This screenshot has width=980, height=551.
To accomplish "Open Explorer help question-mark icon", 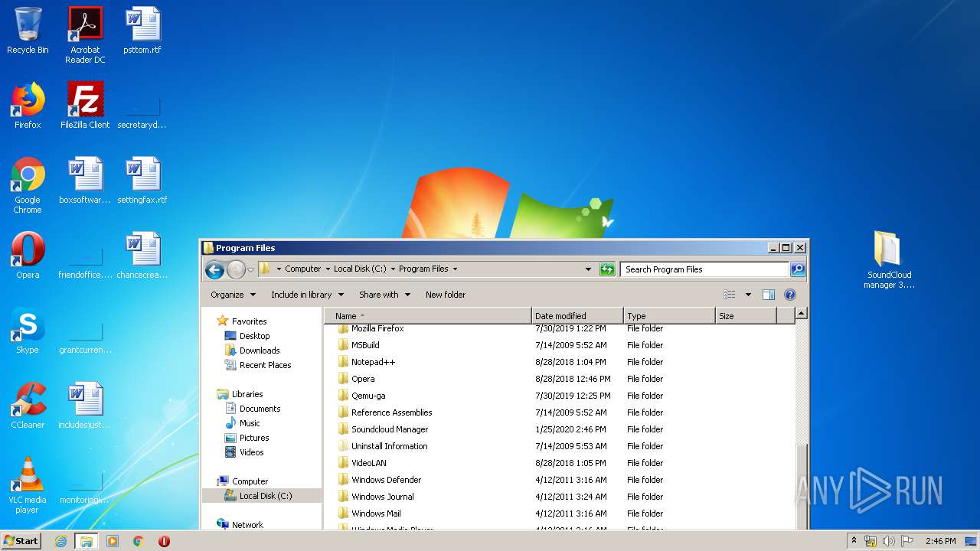I will point(790,295).
